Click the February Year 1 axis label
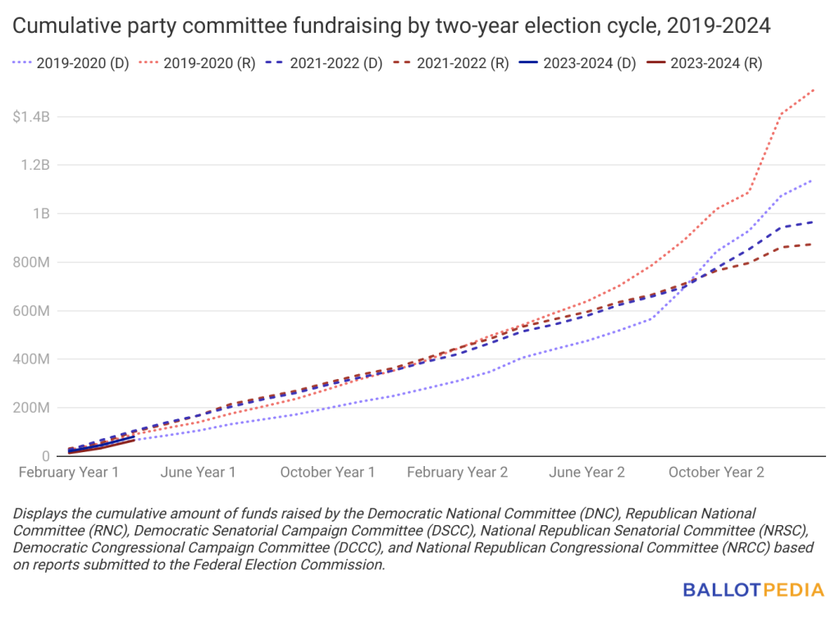This screenshot has width=840, height=617. pyautogui.click(x=69, y=473)
